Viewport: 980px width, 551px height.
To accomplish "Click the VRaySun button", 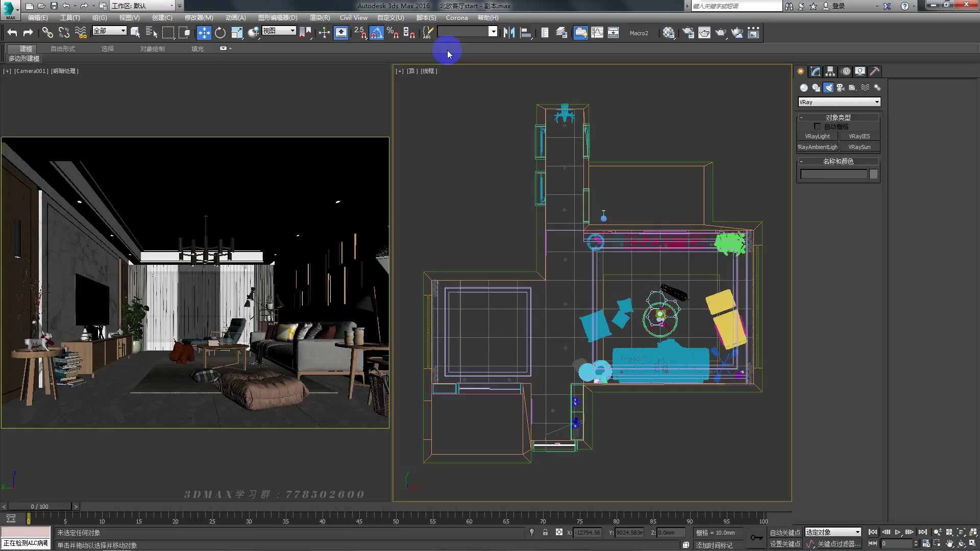I will point(859,147).
